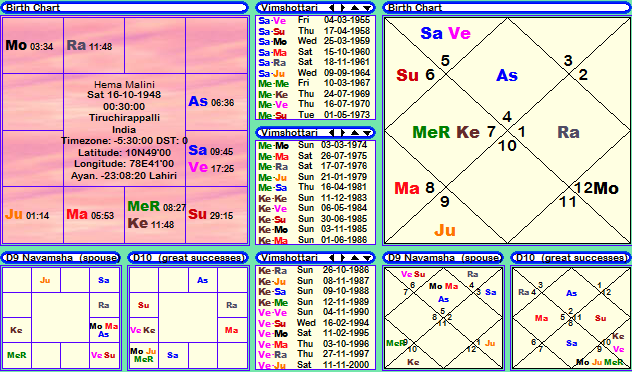Click right arrow in top Vimshottari header

coord(343,8)
